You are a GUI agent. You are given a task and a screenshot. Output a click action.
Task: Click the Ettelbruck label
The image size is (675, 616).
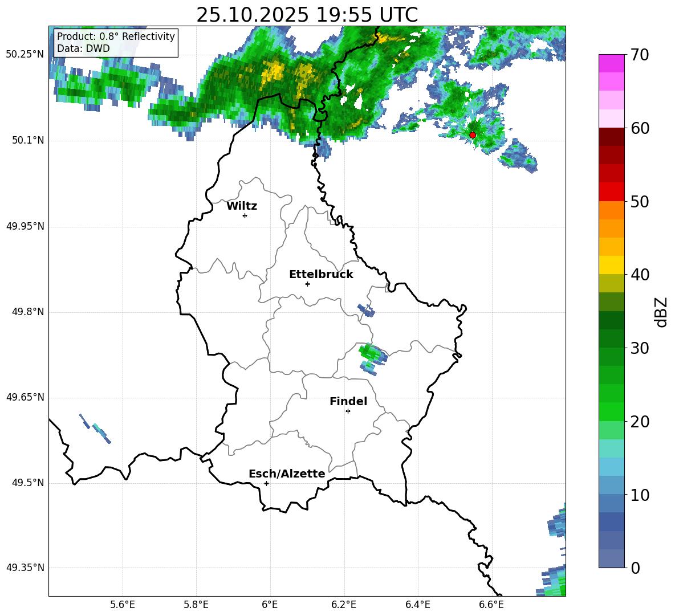click(x=321, y=275)
